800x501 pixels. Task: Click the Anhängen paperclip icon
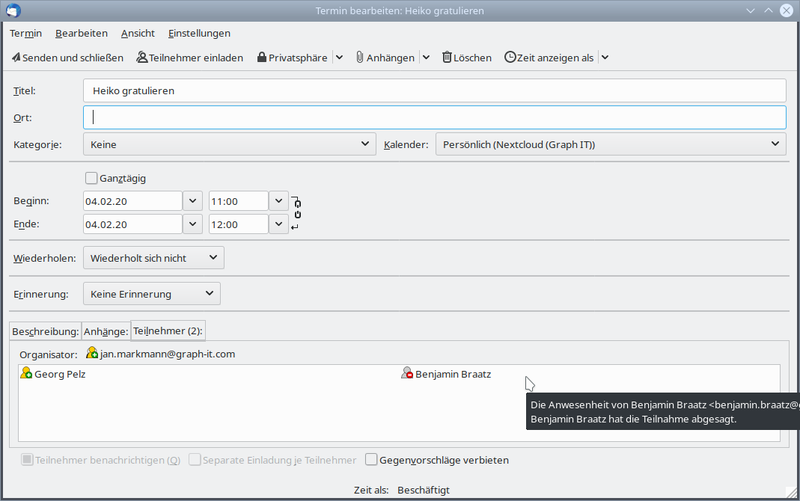(360, 57)
